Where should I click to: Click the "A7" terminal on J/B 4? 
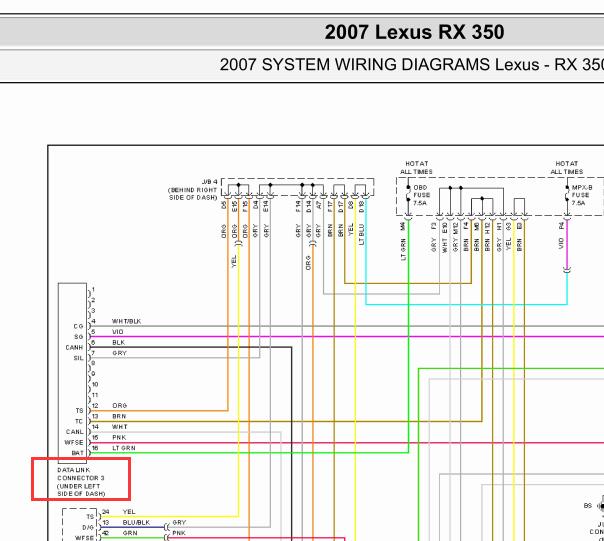click(x=319, y=206)
